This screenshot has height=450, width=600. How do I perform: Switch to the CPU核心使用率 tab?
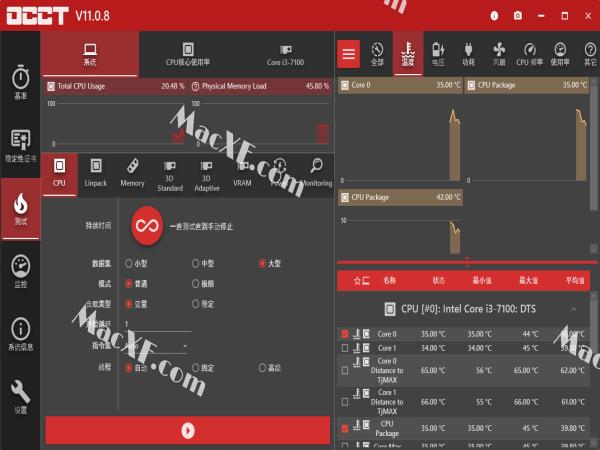point(188,54)
